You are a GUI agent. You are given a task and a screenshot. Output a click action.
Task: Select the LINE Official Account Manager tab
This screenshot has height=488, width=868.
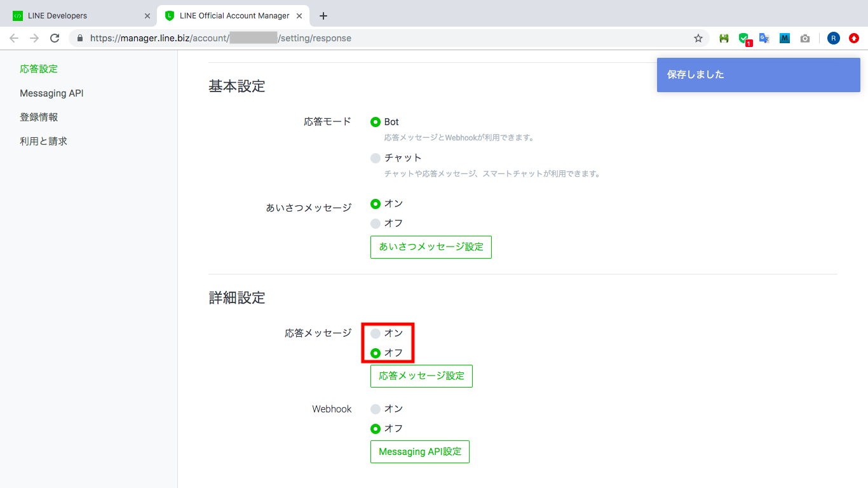pyautogui.click(x=234, y=16)
